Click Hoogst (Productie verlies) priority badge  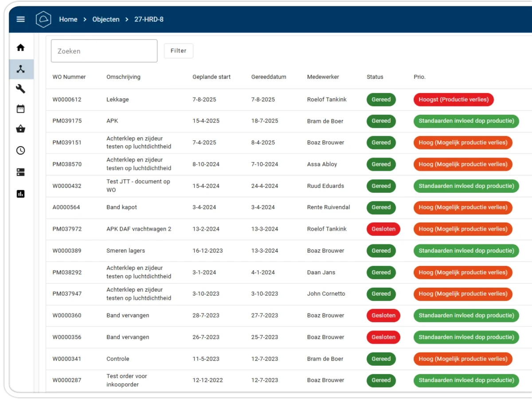tap(454, 99)
